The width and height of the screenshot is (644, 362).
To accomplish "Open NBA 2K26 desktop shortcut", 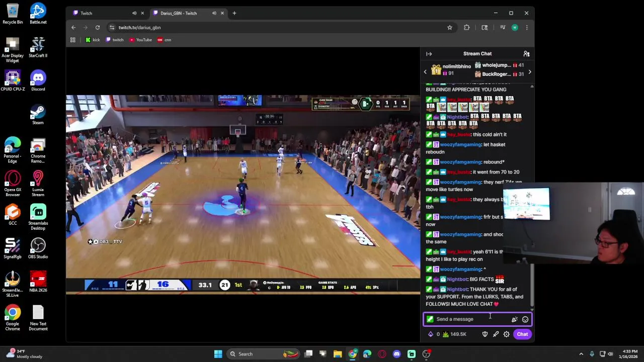I will point(38,282).
